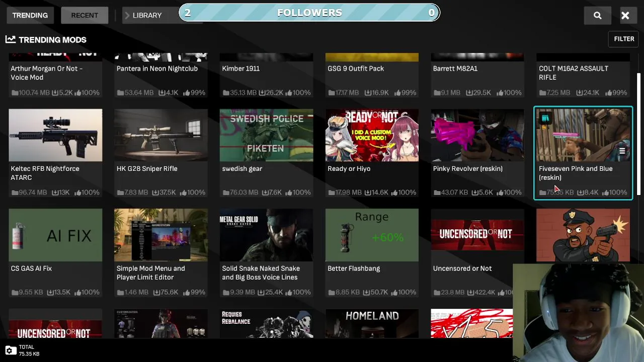Click the 'TOTAL 75.35 KB' storage text

[x=29, y=350]
